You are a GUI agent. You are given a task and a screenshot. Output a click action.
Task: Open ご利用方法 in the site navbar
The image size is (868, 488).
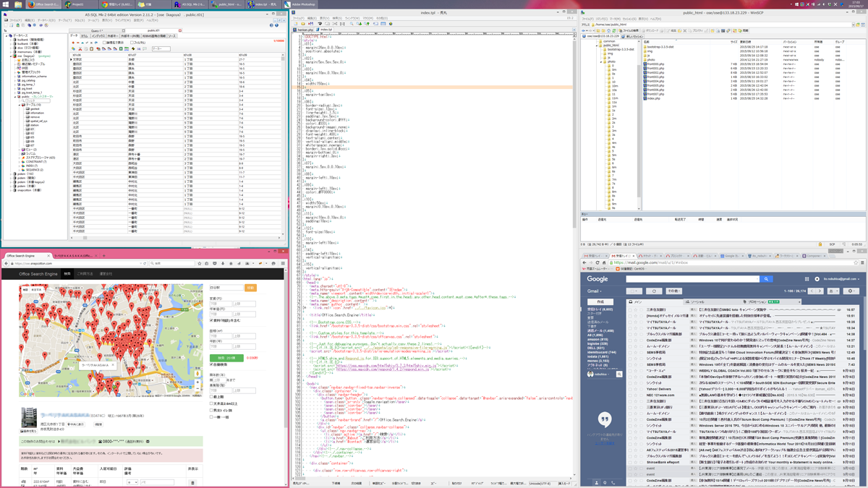(85, 274)
